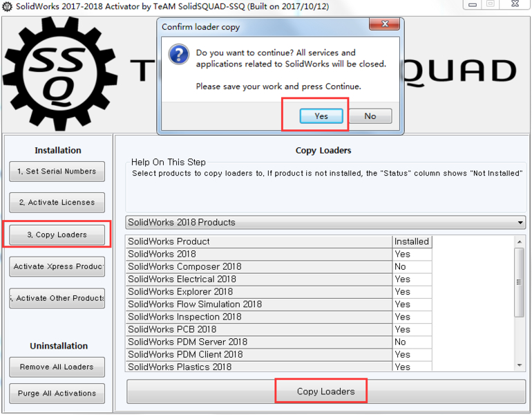
Task: Select the SolidWorks PDM Client 2018 row
Action: (279, 355)
